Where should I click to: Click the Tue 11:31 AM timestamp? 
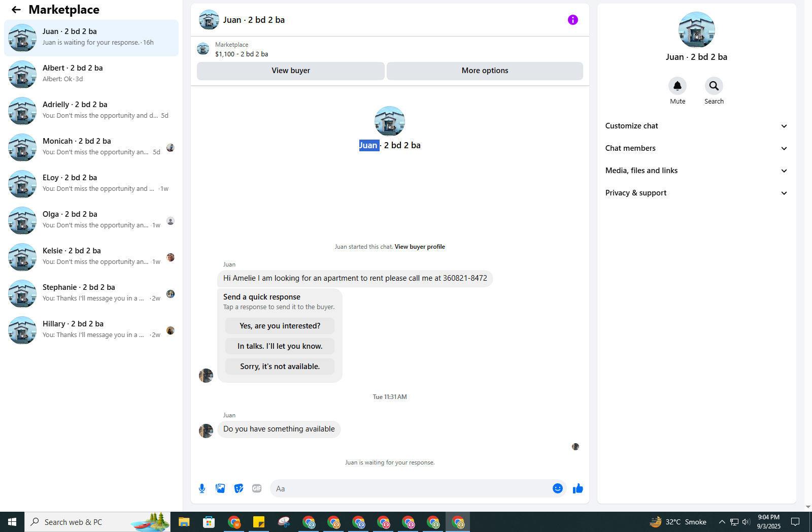(390, 397)
